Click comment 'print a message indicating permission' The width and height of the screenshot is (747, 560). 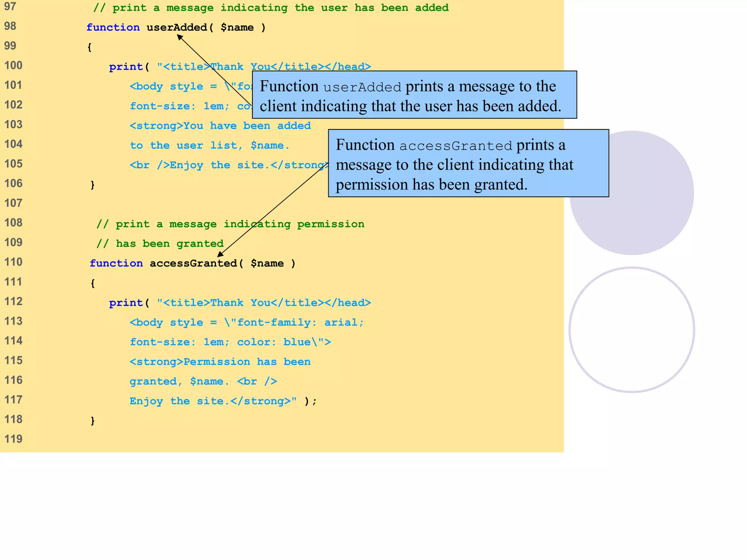[x=231, y=224]
